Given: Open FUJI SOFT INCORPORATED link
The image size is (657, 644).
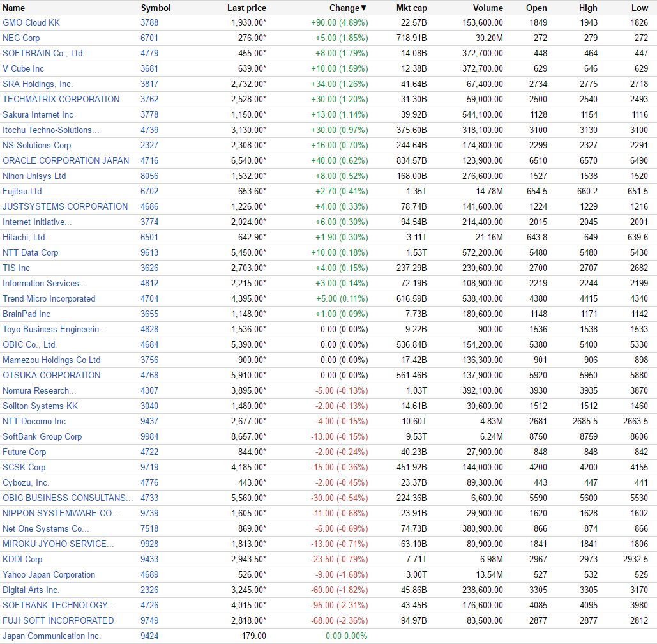Looking at the screenshot, I should pos(58,621).
